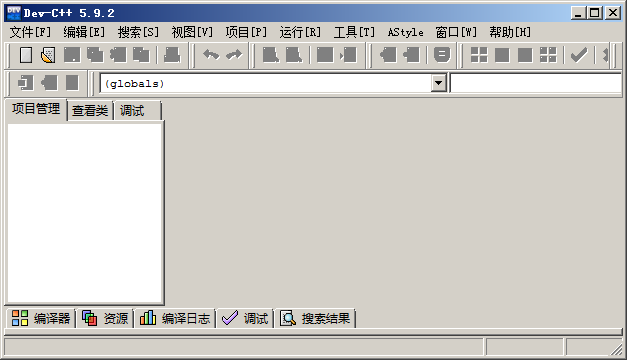The image size is (627, 360).
Task: Click the Add to project icon
Action: pyautogui.click(x=388, y=55)
